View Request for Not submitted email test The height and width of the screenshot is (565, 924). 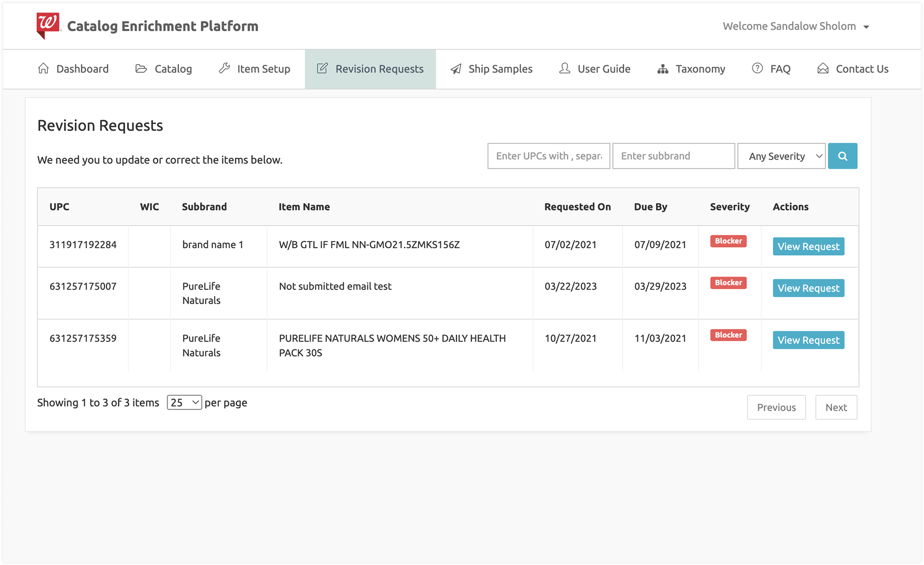(808, 288)
